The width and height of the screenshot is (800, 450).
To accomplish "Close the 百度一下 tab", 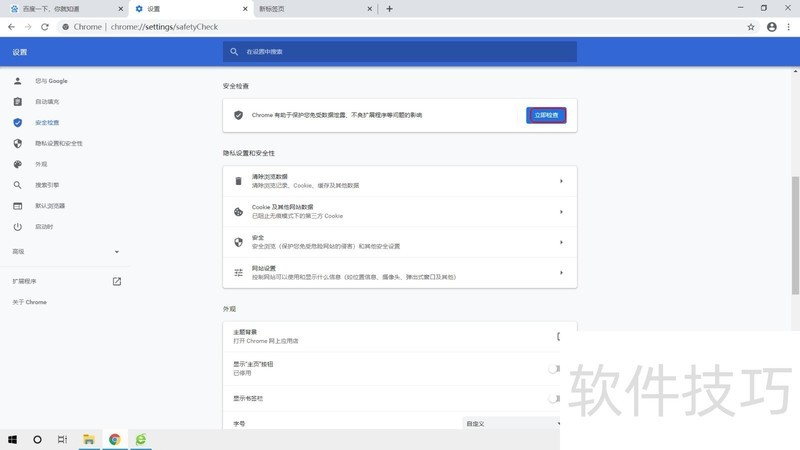I will 120,9.
